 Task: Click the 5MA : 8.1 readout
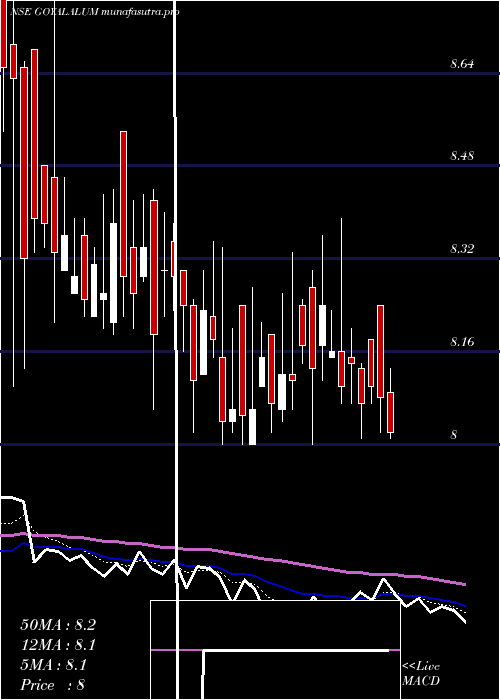(x=54, y=665)
